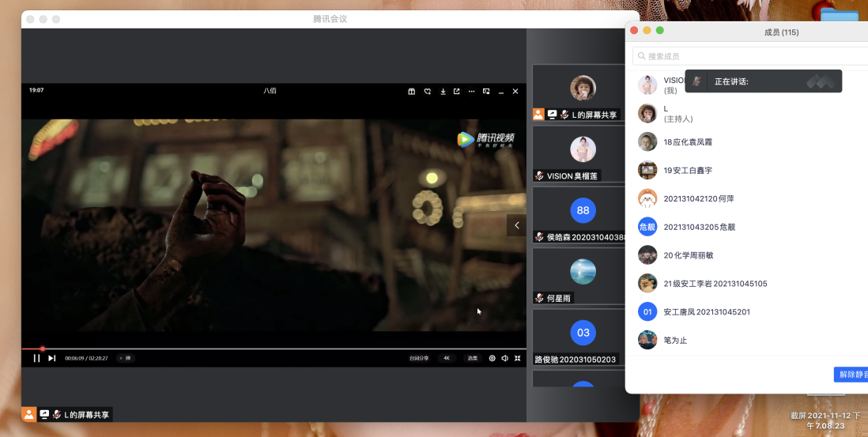The image size is (868, 437).
Task: Select member 21级安工李岩202131045105
Action: (747, 283)
